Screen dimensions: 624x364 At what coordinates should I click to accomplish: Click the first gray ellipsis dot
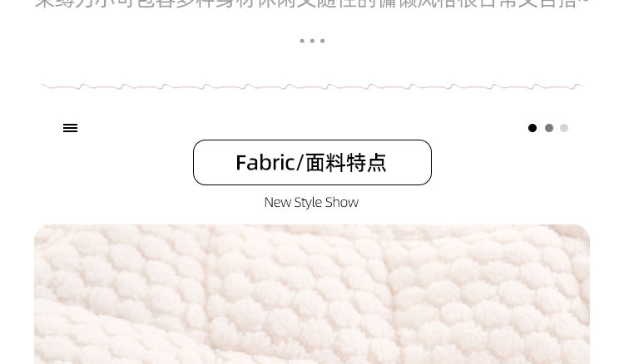click(x=302, y=41)
